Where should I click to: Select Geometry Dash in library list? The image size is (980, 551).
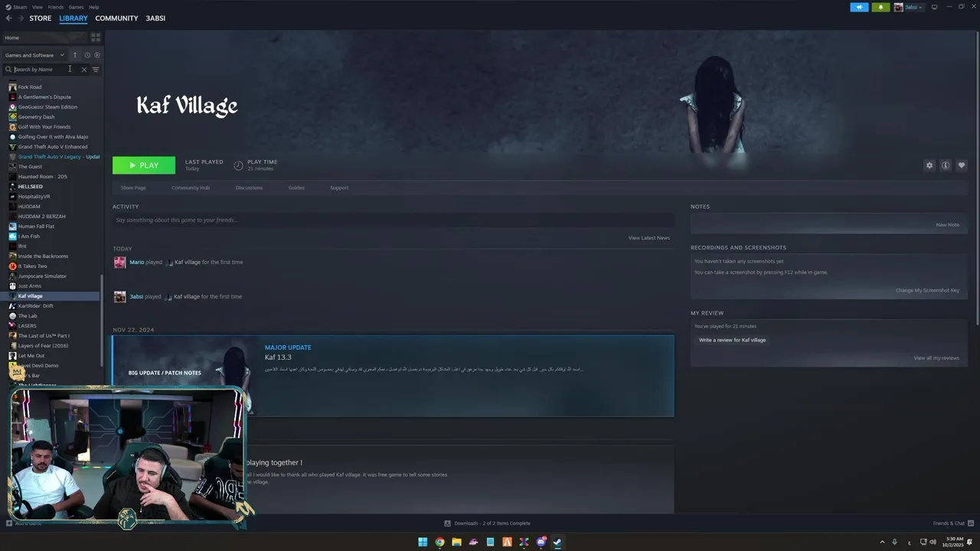36,117
